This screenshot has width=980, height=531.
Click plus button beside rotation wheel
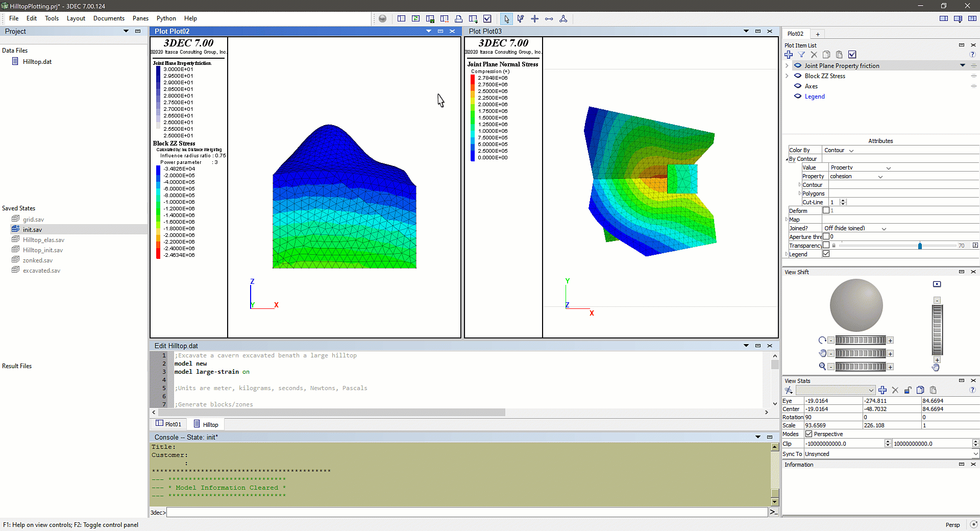point(890,341)
